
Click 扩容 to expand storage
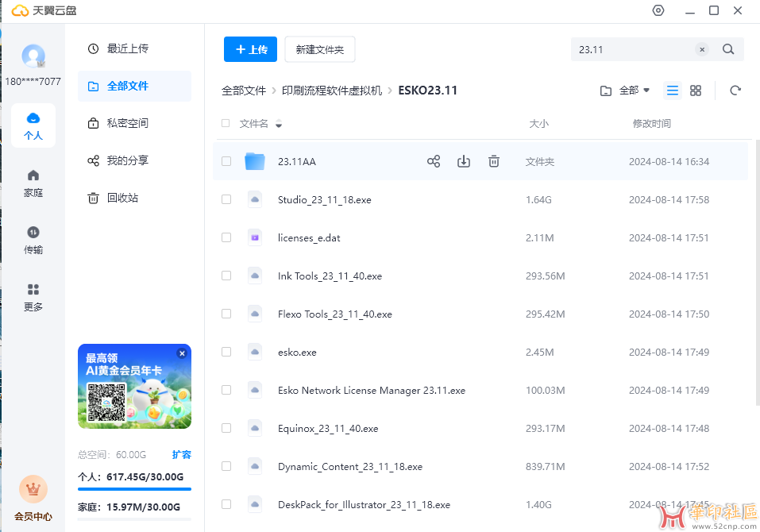(x=182, y=454)
